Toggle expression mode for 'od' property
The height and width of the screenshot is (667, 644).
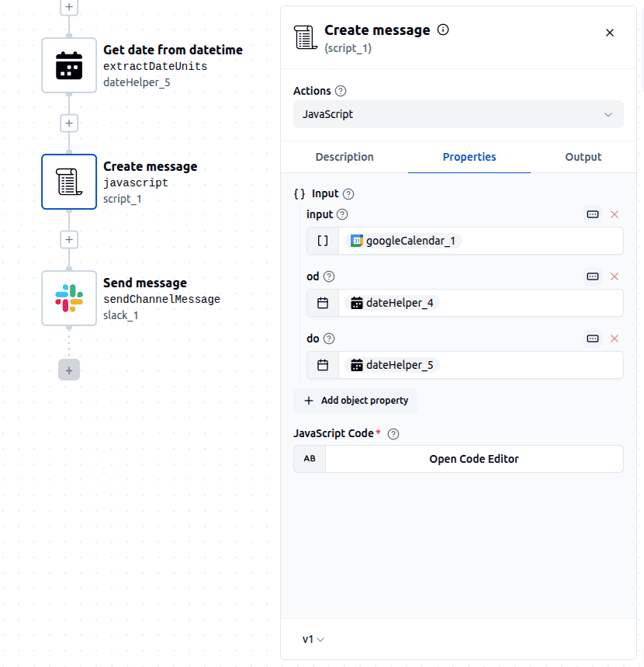593,276
